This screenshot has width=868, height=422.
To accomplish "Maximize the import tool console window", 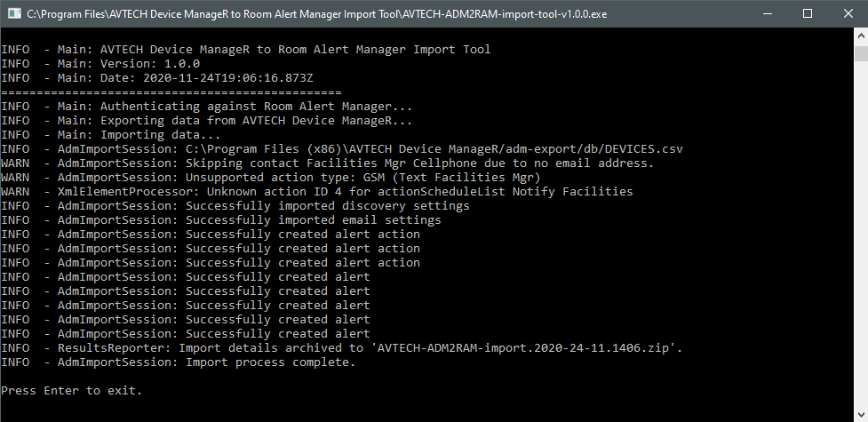I will coord(808,13).
